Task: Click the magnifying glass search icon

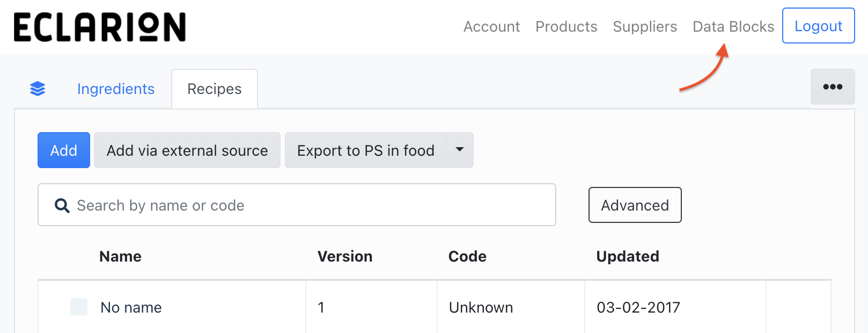Action: click(x=62, y=206)
